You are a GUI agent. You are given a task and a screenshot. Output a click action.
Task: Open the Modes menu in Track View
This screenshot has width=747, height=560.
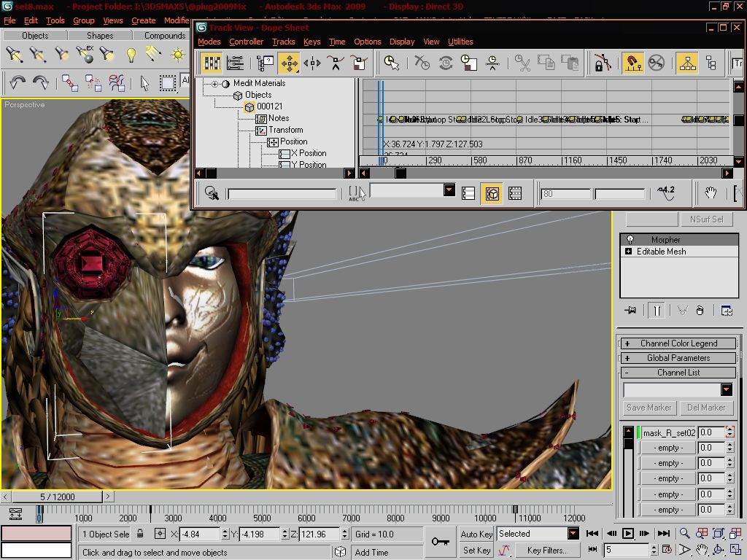coord(209,42)
